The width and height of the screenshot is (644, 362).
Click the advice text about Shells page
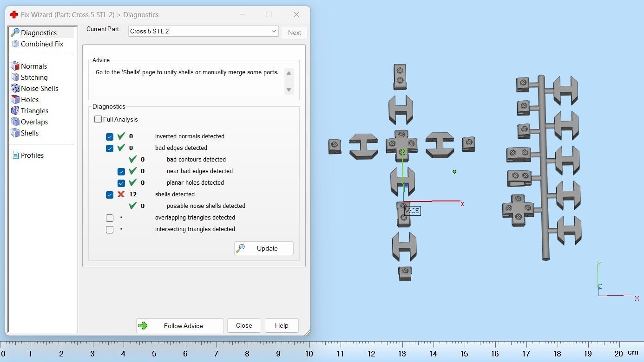pyautogui.click(x=187, y=72)
